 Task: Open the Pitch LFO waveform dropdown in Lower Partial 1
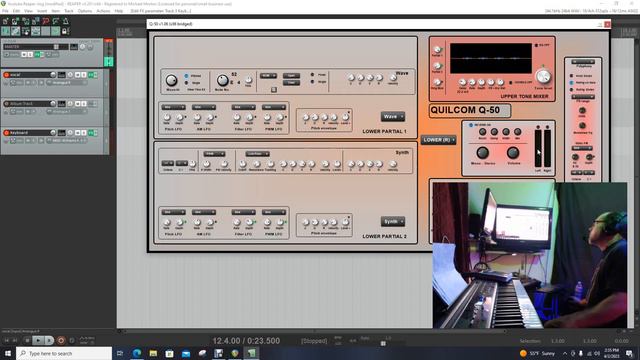click(173, 107)
